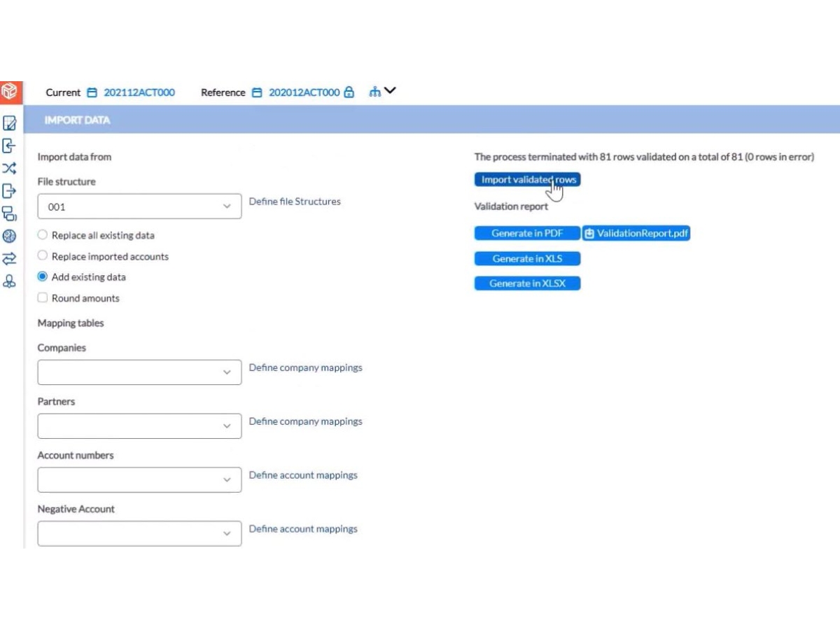Open "Define account mappings" beside Negative Account

pos(303,529)
